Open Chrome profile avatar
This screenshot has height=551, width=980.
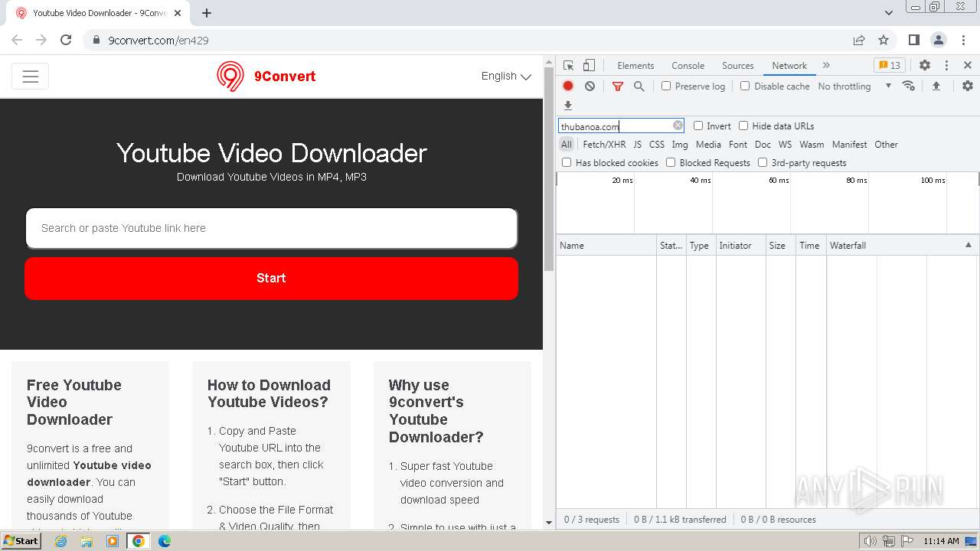click(939, 40)
